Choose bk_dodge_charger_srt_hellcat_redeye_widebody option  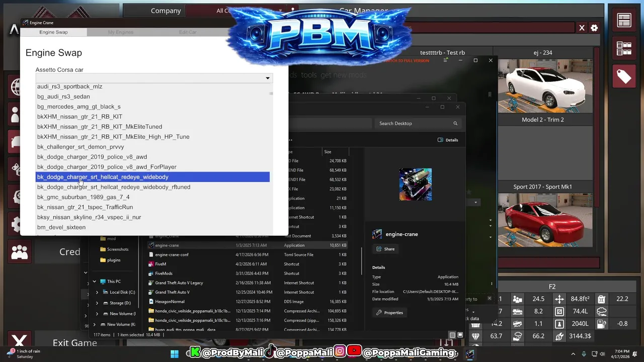tap(152, 177)
